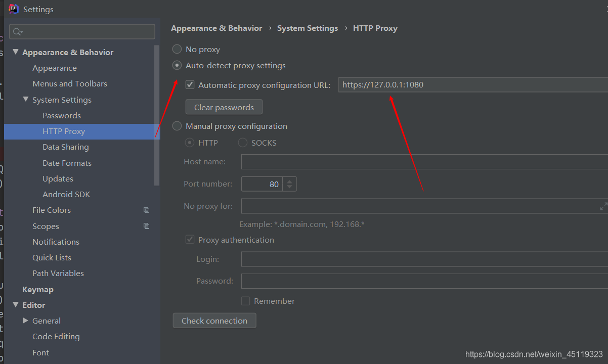Screen dimensions: 608x364
Task: Open Menus and Toolbars settings
Action: (x=70, y=84)
